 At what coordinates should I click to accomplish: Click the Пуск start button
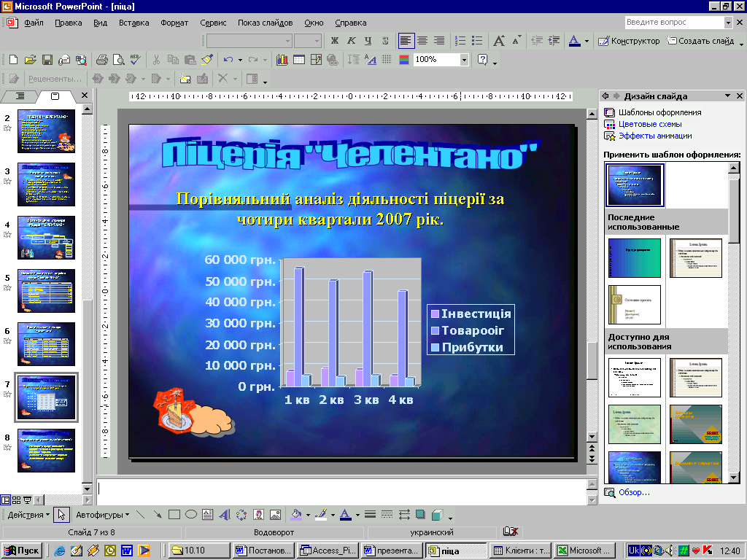22,551
